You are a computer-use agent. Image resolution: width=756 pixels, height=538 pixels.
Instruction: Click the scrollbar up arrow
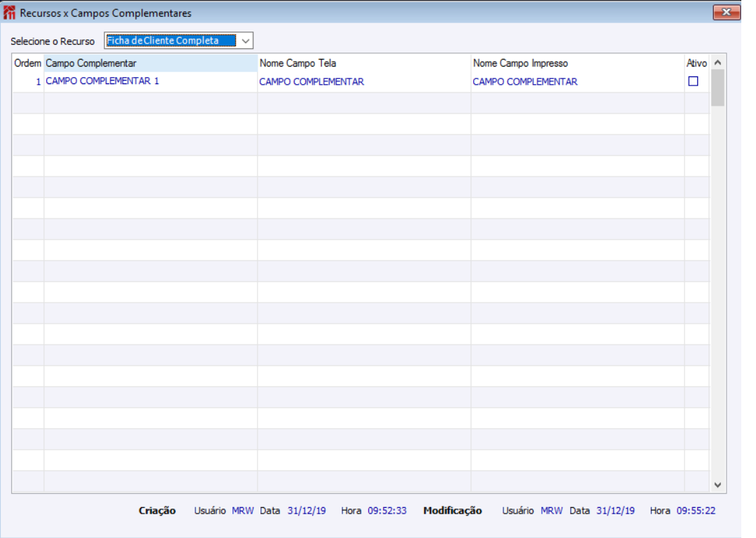(717, 62)
